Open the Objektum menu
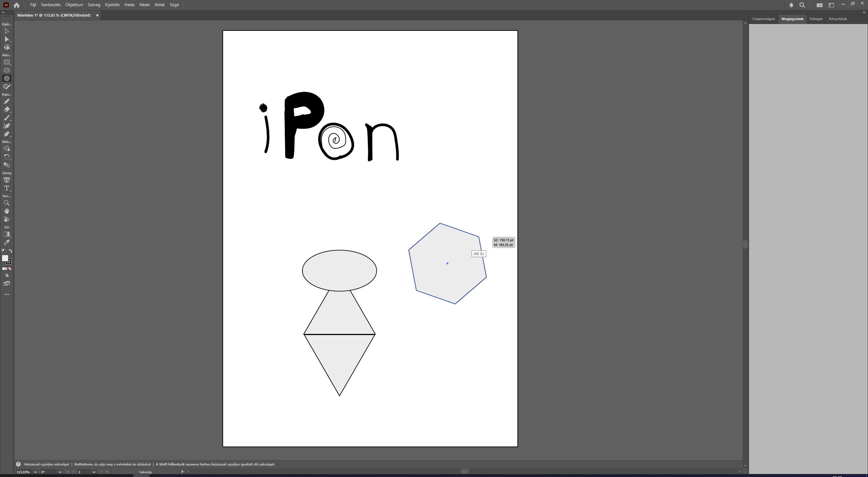The image size is (868, 477). coord(74,5)
